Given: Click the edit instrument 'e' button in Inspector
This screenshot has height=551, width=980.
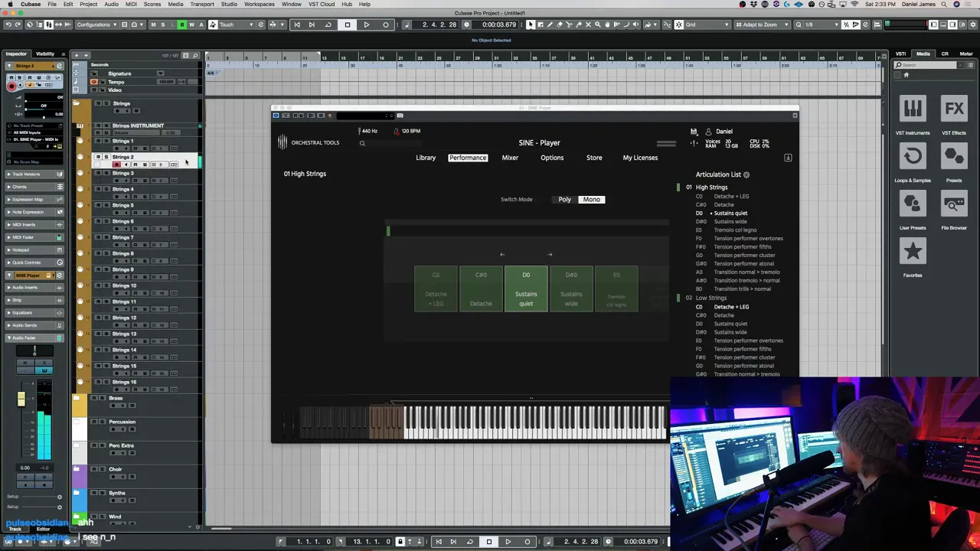Looking at the screenshot, I should point(59,66).
